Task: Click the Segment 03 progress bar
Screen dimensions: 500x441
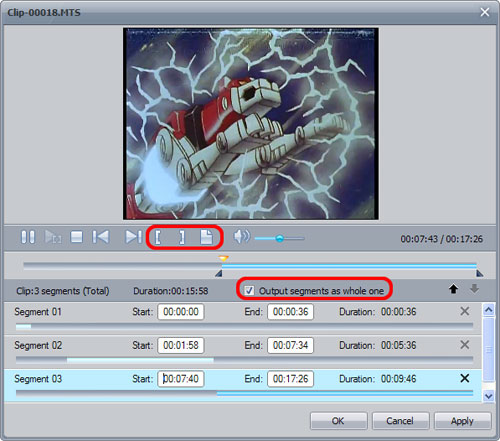Action: [x=244, y=394]
